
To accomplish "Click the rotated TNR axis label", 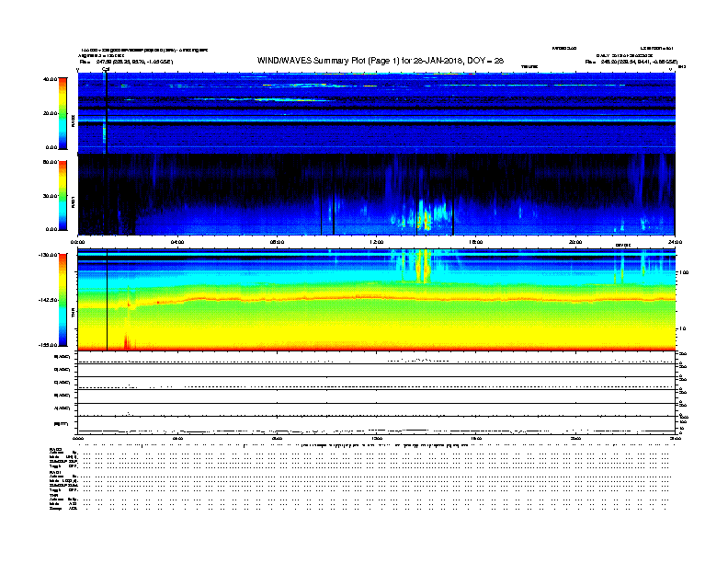I will pos(73,313).
